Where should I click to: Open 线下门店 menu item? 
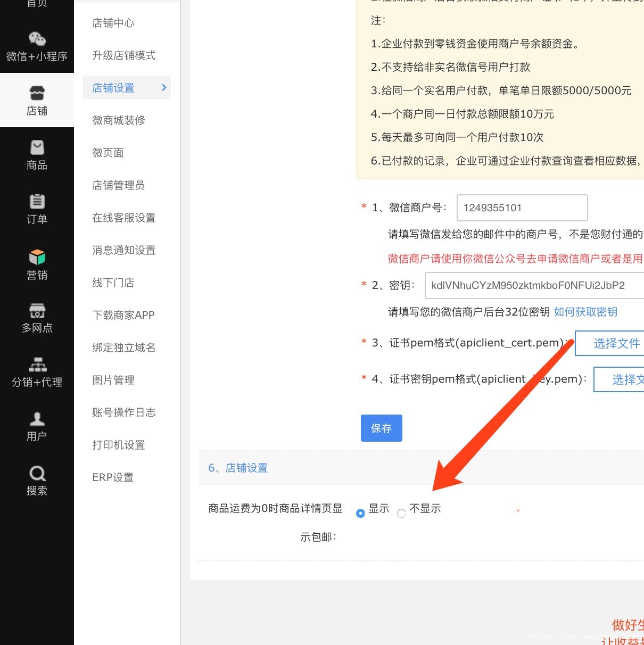113,283
